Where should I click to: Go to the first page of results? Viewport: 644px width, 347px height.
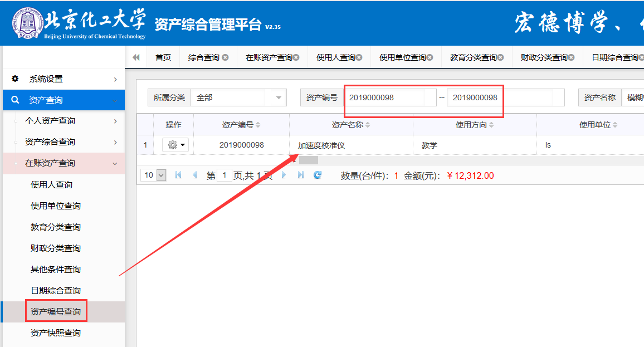point(178,175)
